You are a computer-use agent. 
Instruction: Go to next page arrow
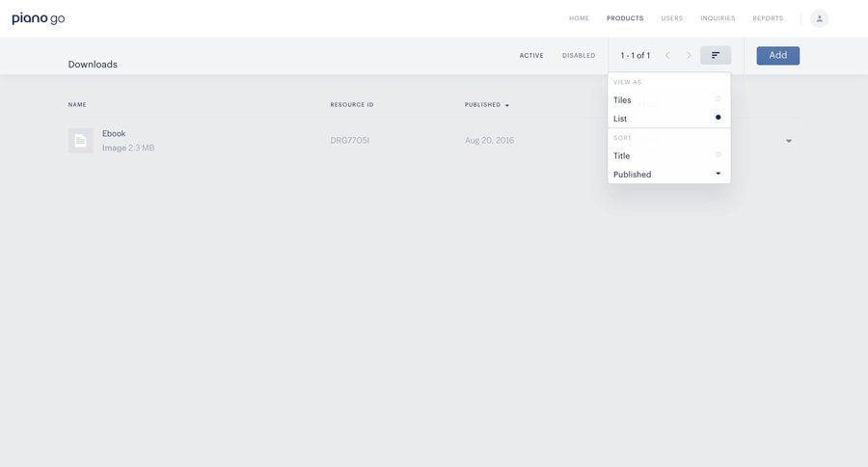pos(689,55)
